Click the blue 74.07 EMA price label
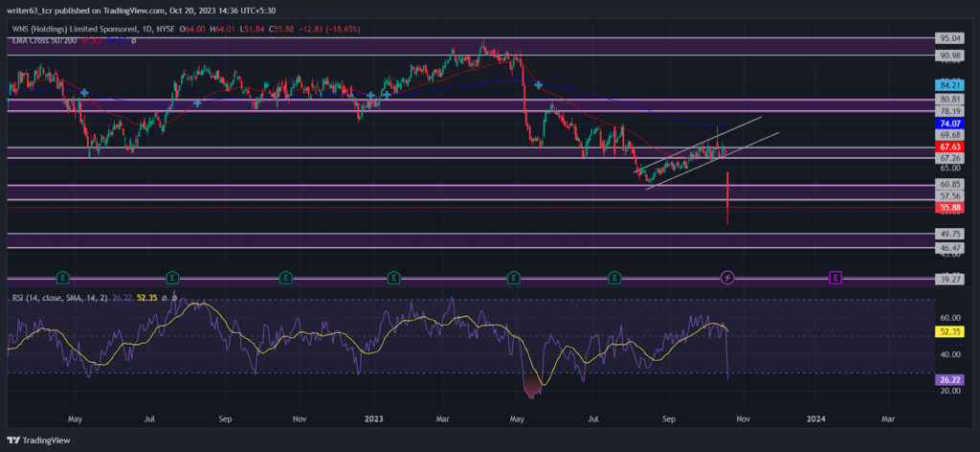Viewport: 980px width, 452px height. (948, 124)
